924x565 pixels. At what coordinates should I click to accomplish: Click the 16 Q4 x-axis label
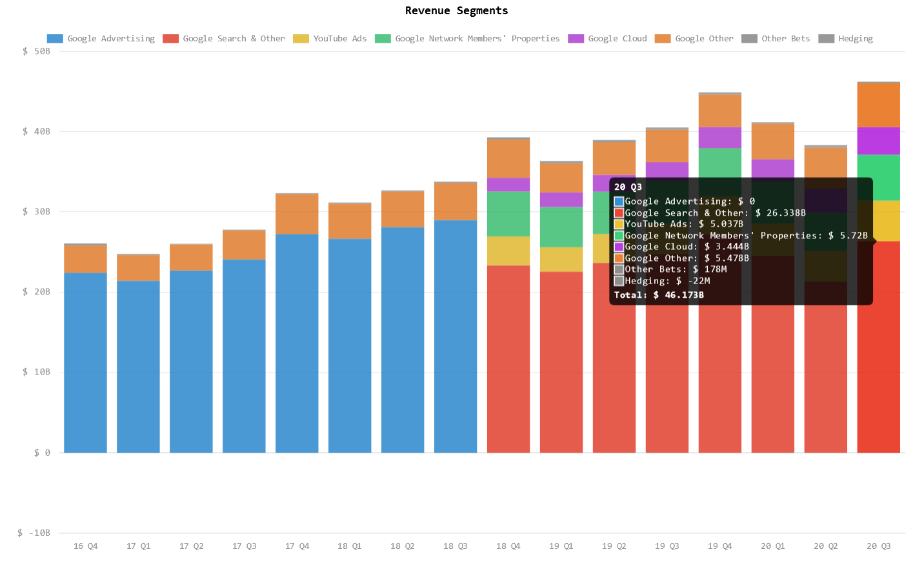tap(85, 546)
